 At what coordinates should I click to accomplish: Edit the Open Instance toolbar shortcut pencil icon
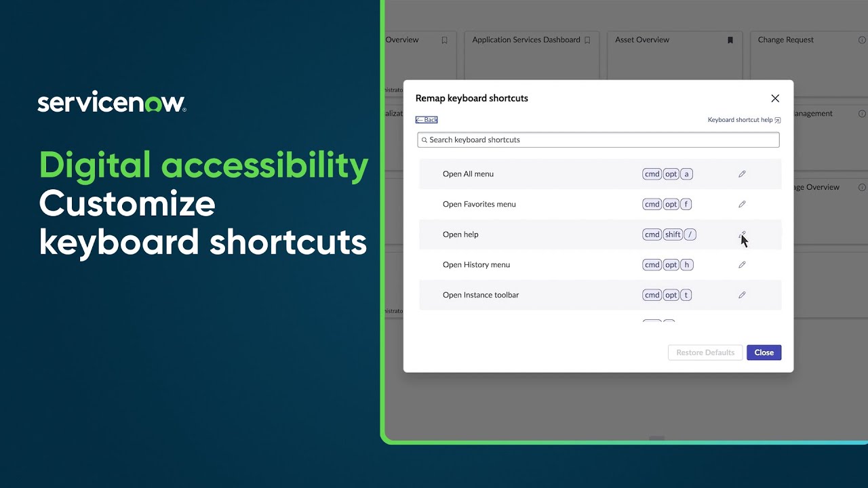[742, 295]
